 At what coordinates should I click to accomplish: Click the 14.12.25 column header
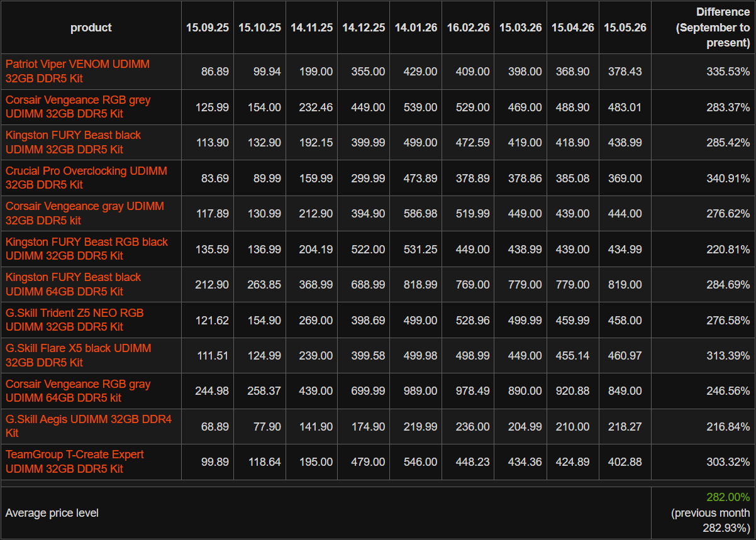pyautogui.click(x=364, y=28)
